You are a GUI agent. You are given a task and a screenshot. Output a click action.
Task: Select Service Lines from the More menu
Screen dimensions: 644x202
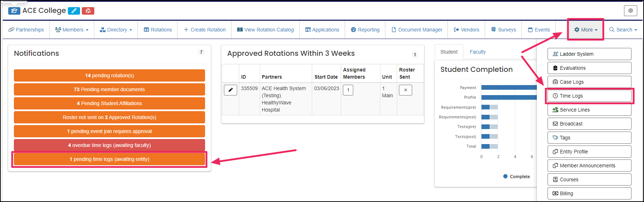(x=589, y=110)
